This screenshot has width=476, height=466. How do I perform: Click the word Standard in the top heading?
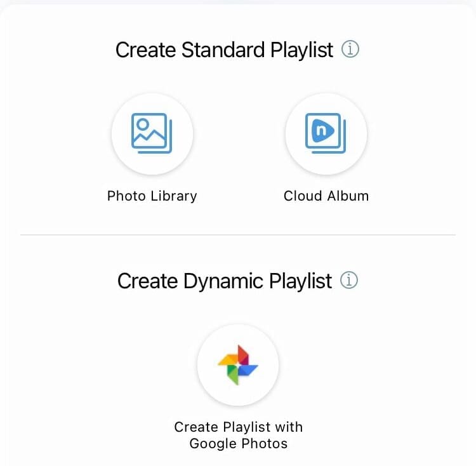tap(223, 50)
